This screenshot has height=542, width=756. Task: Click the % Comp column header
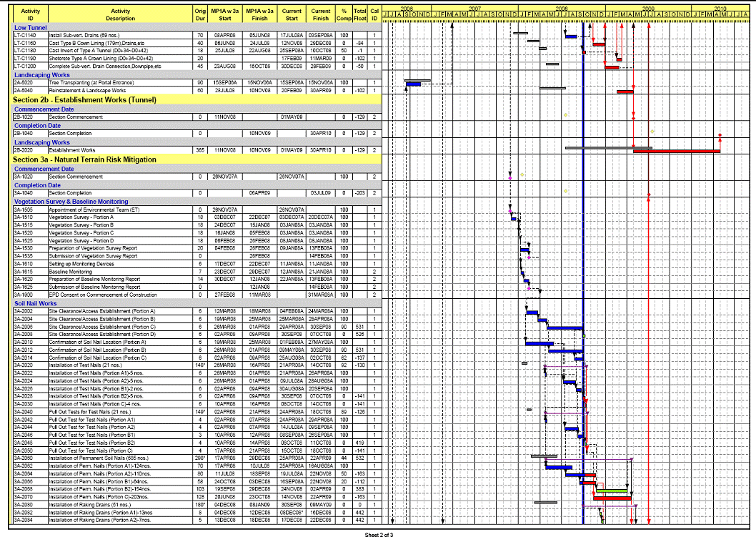(344, 14)
